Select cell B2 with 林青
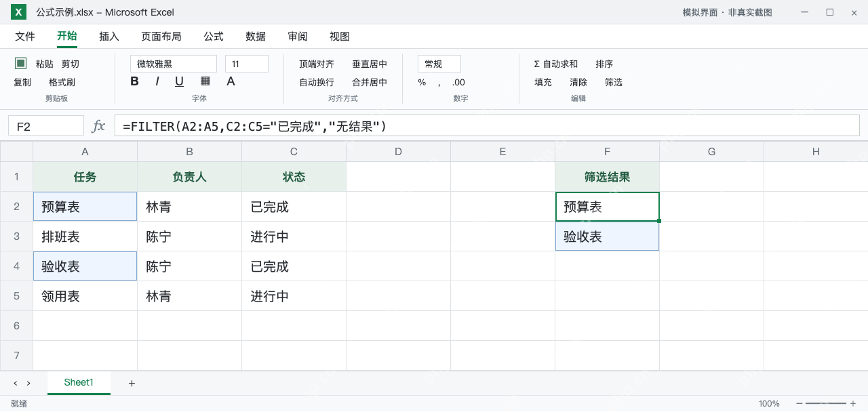The width and height of the screenshot is (868, 412). tap(189, 207)
